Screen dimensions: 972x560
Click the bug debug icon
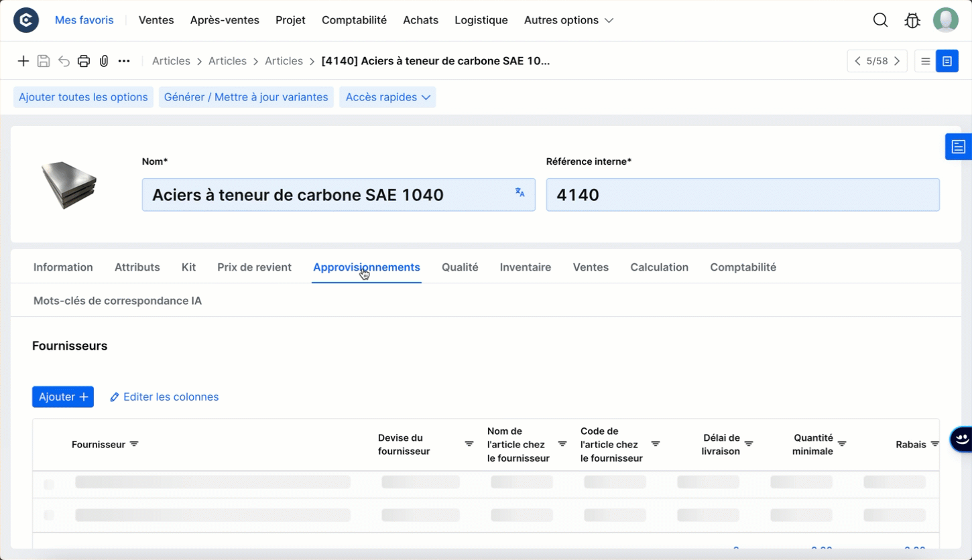point(912,20)
